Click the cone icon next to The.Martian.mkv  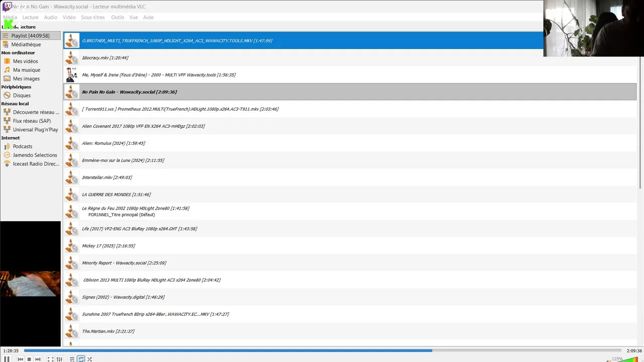click(72, 331)
